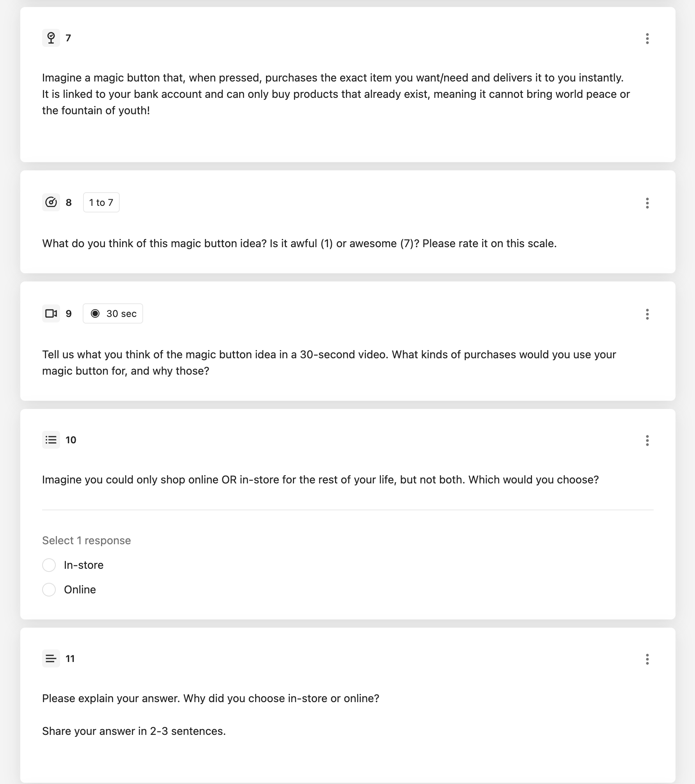Click the rating scale icon on question 8
This screenshot has height=784, width=695.
coord(51,202)
